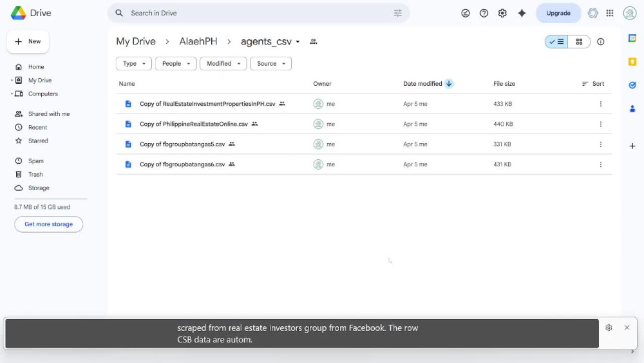
Task: Click the Help question mark icon
Action: 484,13
